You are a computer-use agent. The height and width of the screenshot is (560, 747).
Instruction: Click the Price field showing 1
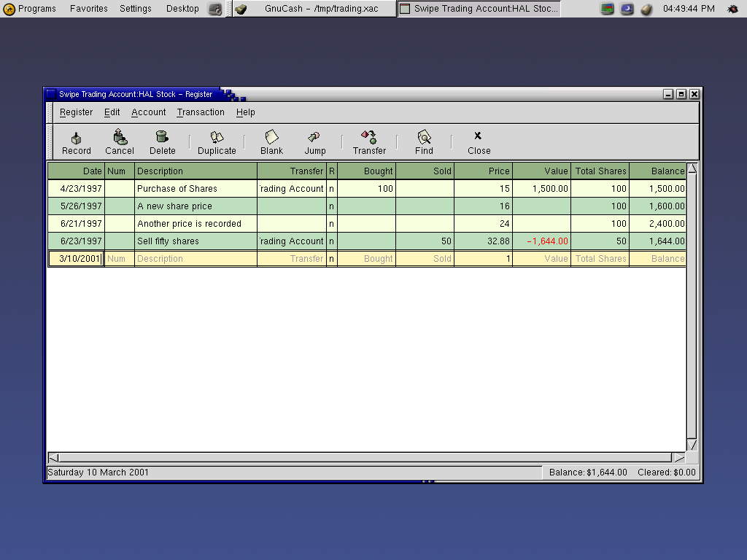(483, 259)
